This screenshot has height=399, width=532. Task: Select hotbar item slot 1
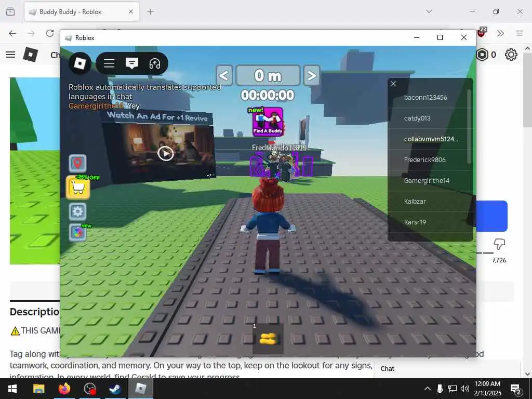[268, 338]
